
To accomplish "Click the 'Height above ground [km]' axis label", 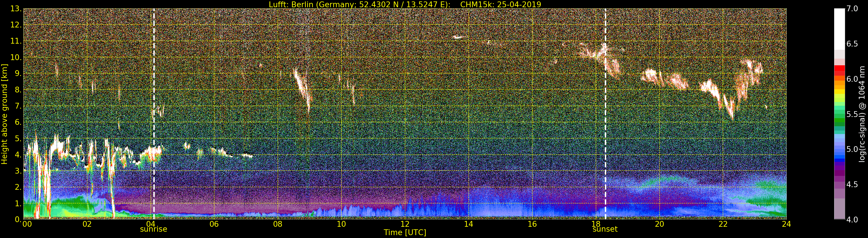I will pyautogui.click(x=4, y=114).
